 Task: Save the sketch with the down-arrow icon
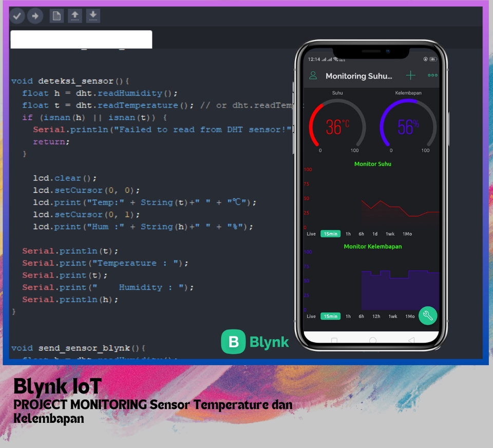point(93,16)
